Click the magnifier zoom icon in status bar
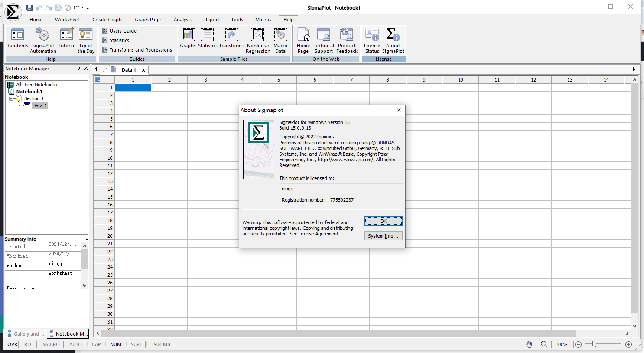644x353 pixels. 544,344
